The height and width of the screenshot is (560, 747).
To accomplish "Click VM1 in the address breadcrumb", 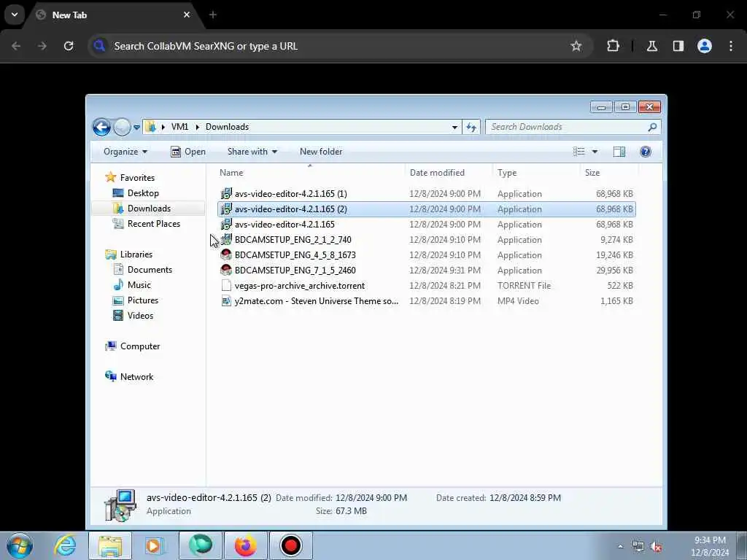I will pos(179,127).
